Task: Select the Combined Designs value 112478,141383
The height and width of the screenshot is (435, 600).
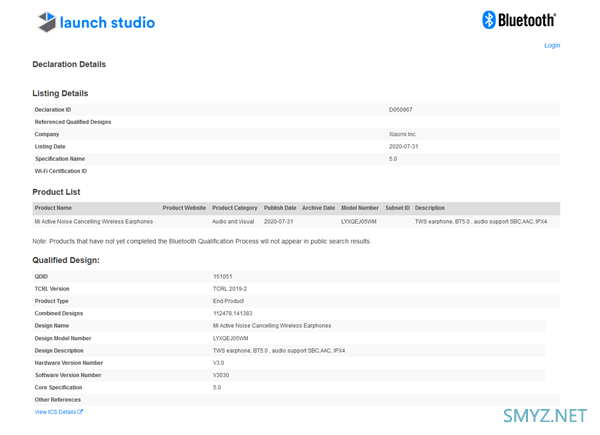Action: coord(232,313)
